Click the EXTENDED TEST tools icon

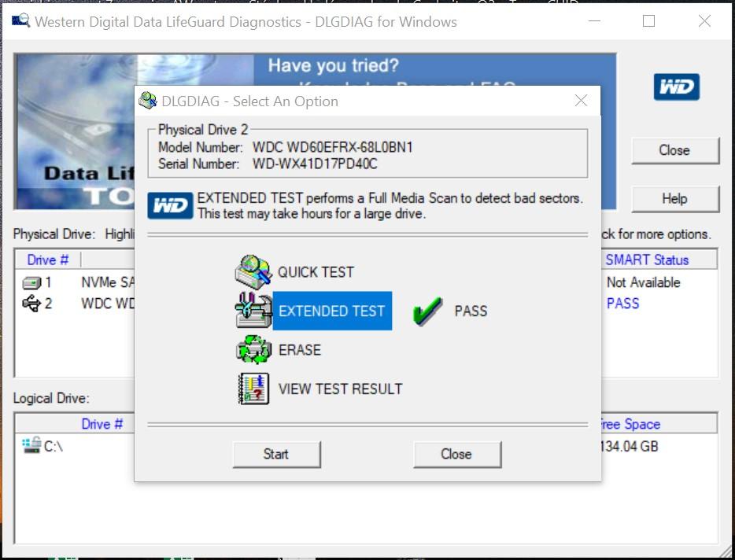click(253, 310)
